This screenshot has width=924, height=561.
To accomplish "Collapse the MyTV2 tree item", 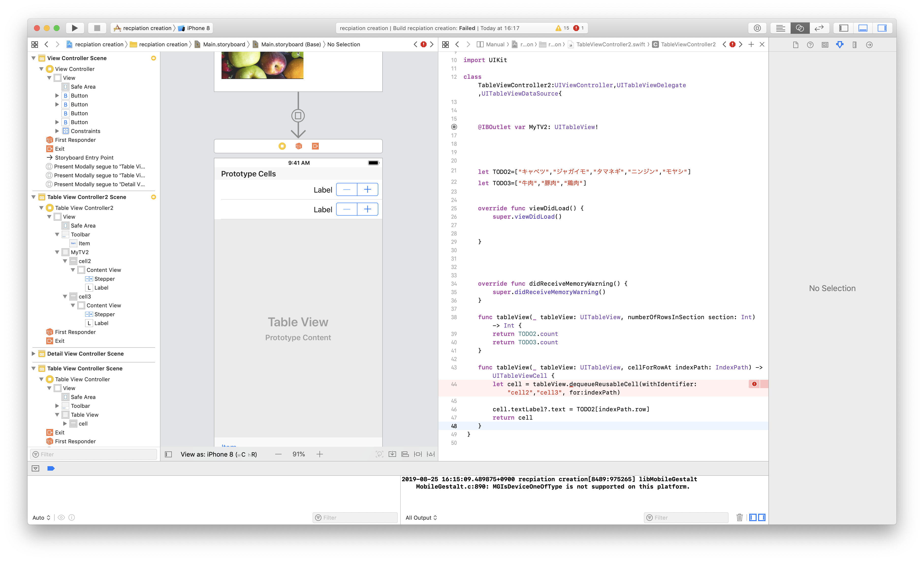I will tap(57, 252).
